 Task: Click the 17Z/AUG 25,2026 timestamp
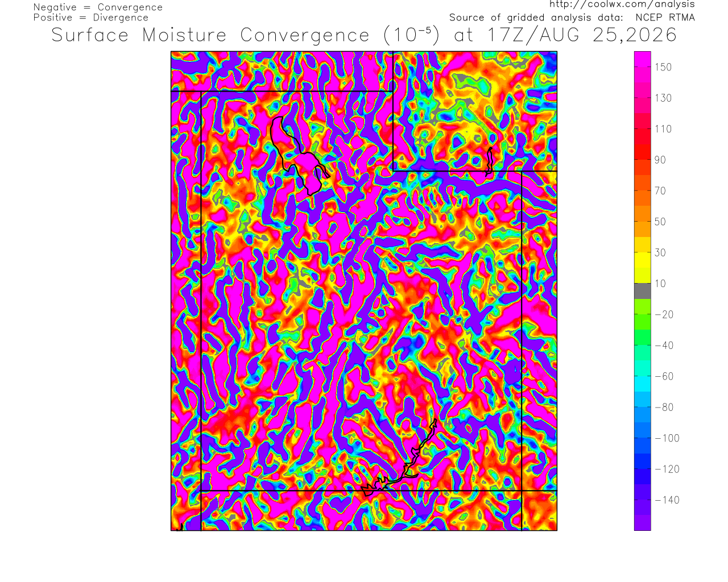click(582, 35)
